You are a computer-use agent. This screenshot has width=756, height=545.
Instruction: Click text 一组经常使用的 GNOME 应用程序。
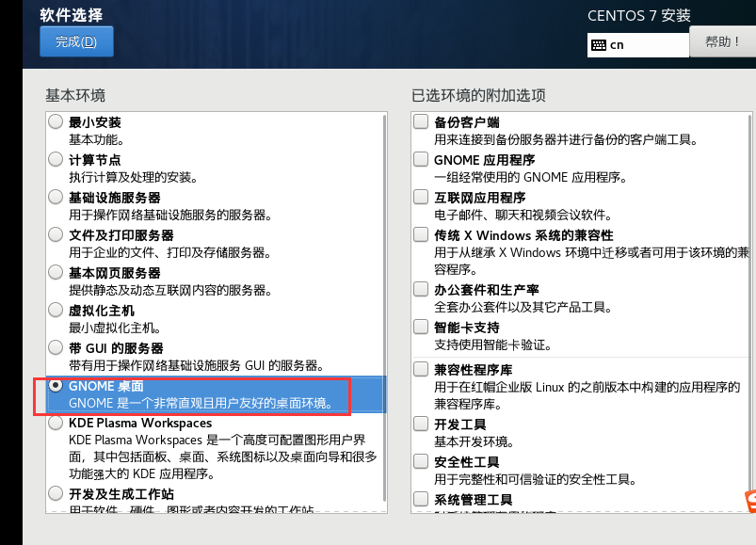pyautogui.click(x=531, y=177)
